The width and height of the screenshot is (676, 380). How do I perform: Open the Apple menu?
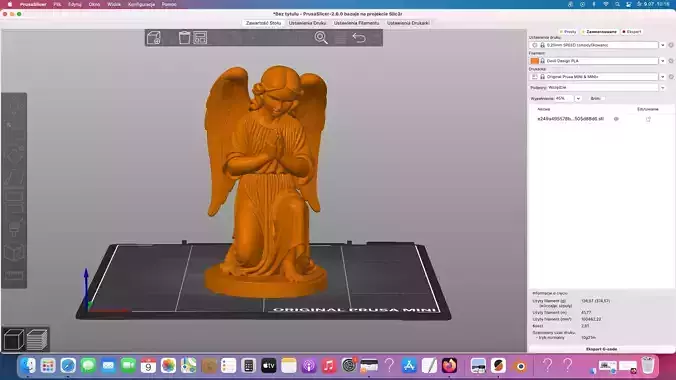tap(9, 4)
